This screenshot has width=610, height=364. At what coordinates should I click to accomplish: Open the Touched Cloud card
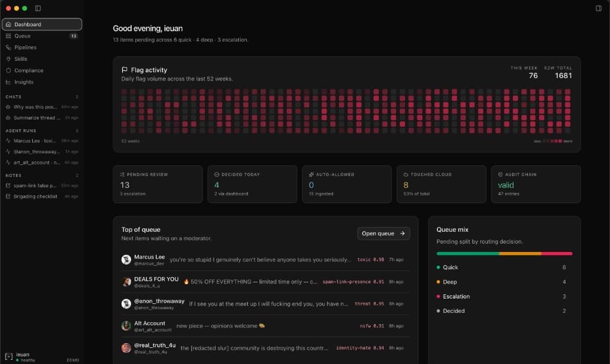[x=441, y=184]
